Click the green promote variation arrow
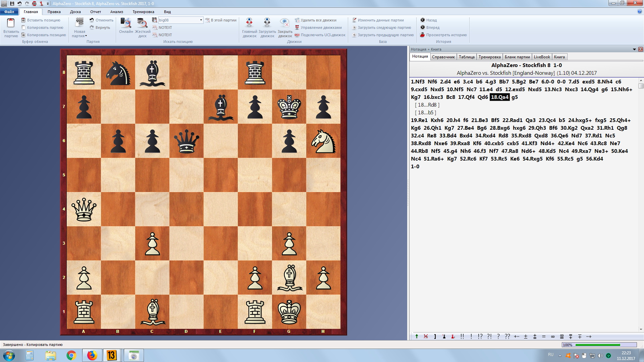This screenshot has height=362, width=644. 417,336
